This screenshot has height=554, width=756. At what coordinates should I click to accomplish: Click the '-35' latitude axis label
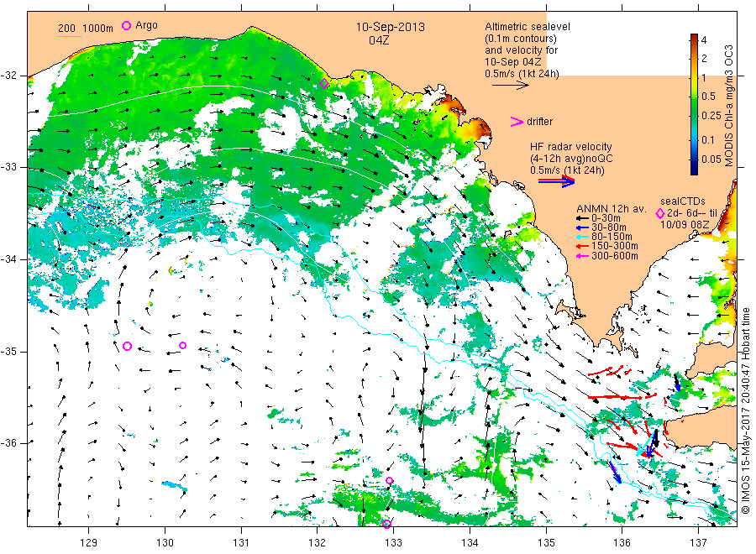8,351
